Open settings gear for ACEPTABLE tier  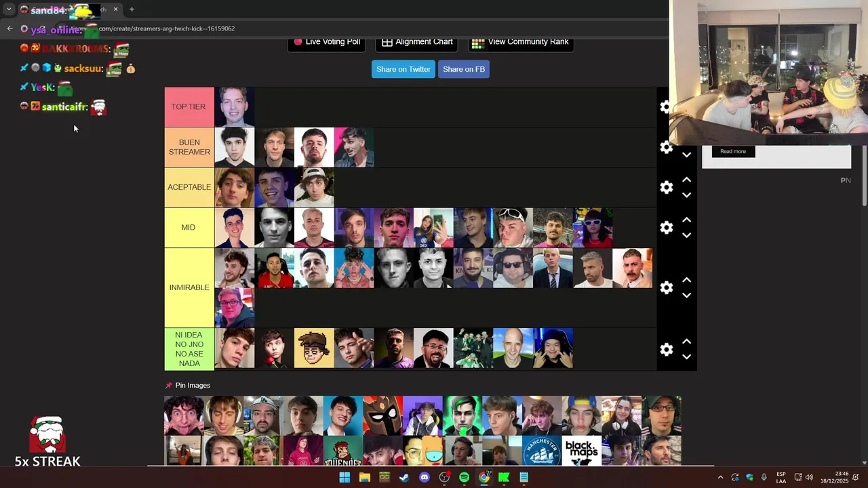[666, 187]
